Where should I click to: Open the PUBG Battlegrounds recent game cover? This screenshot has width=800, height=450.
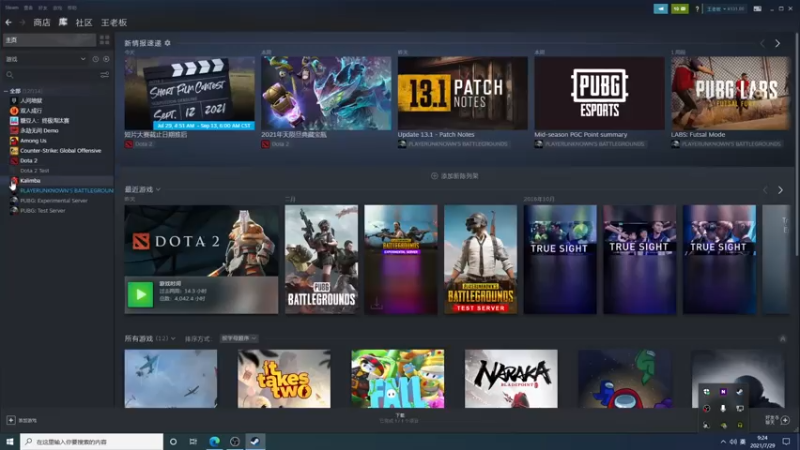pos(321,259)
